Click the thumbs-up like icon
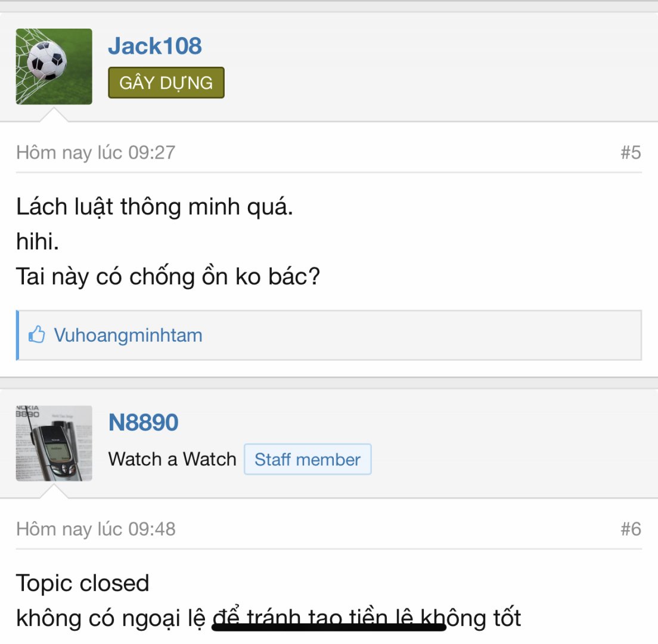 tap(36, 335)
